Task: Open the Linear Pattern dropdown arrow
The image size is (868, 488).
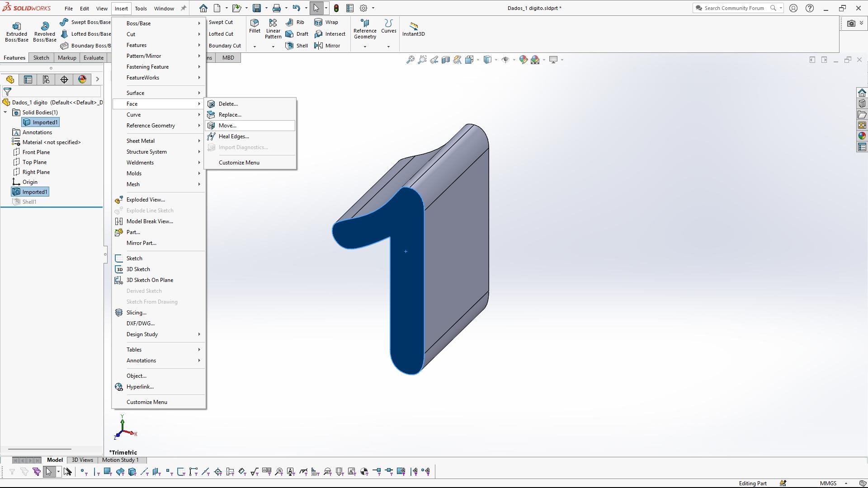Action: tap(273, 47)
